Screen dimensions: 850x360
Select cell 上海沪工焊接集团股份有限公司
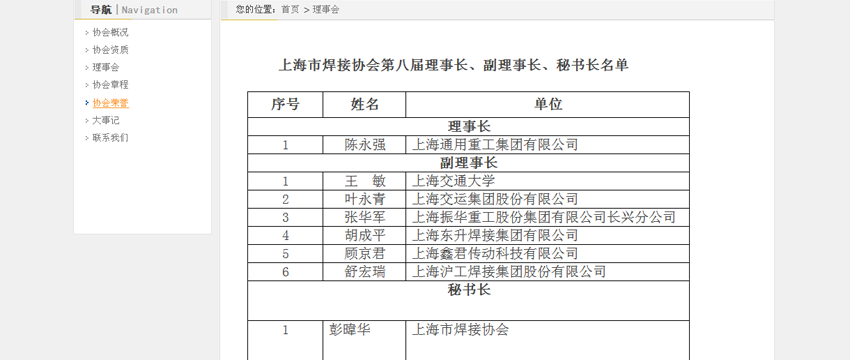[548, 272]
